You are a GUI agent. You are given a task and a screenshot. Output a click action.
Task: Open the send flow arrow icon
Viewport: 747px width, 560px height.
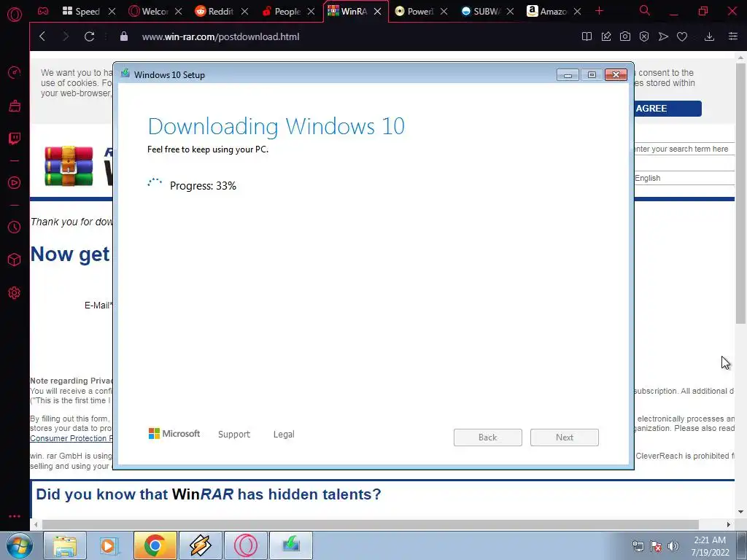tap(663, 36)
